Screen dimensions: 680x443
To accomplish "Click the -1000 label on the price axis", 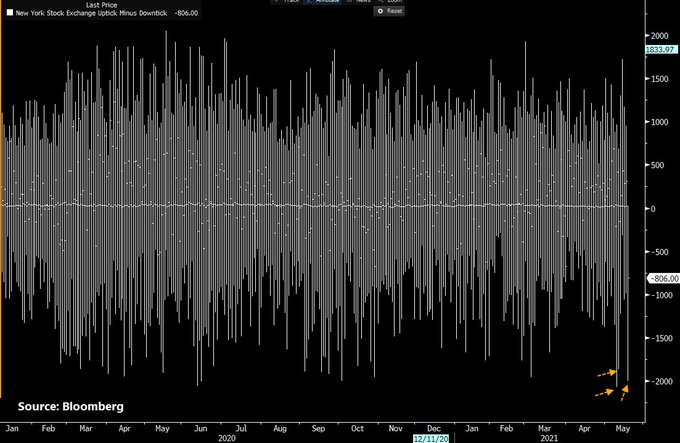I will (x=660, y=295).
